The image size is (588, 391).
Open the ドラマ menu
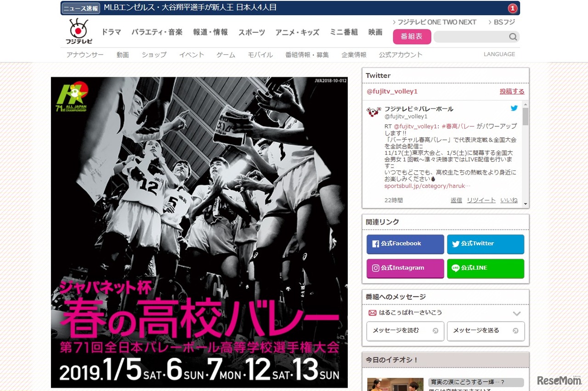click(111, 32)
